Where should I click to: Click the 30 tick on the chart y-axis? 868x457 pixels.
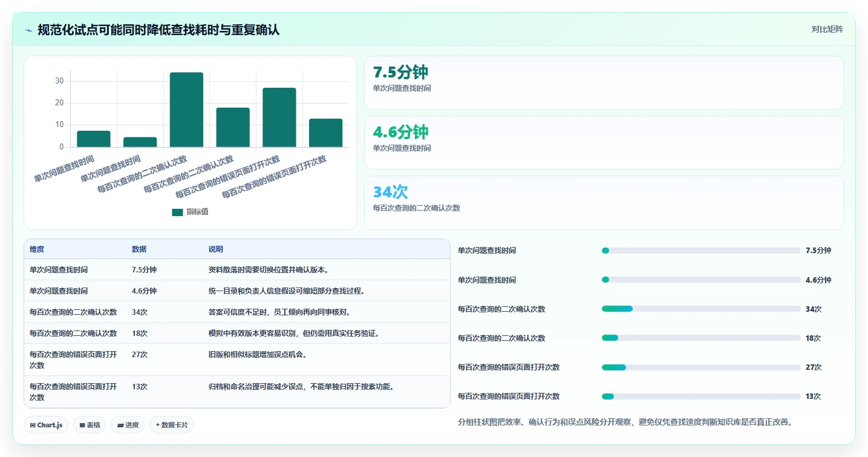59,81
